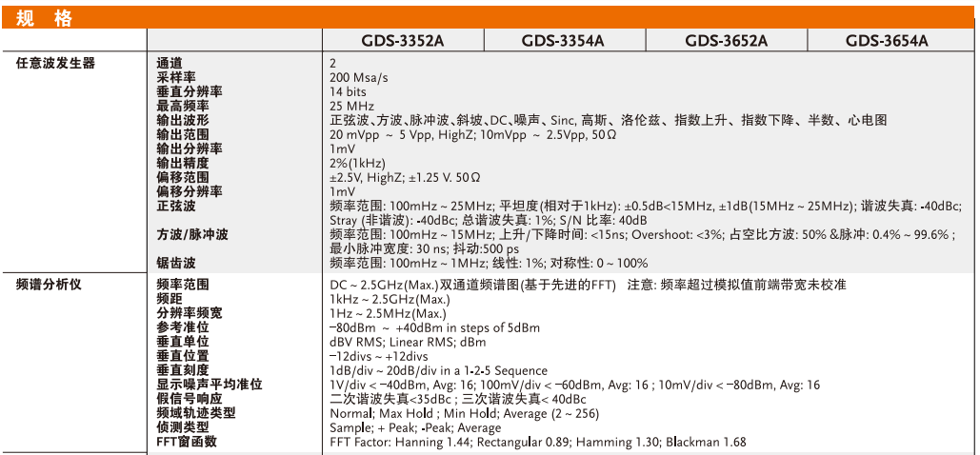Click the 频率范围 label under 频谱分析仪
The height and width of the screenshot is (455, 980).
(x=183, y=285)
